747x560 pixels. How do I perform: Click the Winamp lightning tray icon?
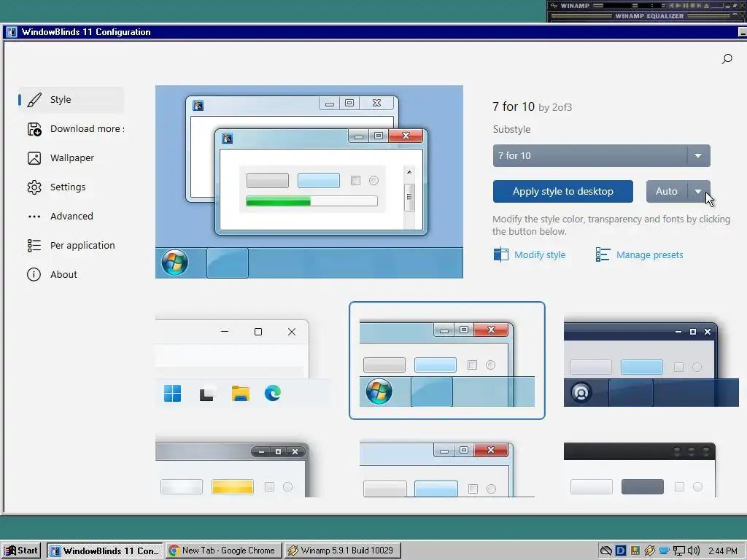(649, 551)
